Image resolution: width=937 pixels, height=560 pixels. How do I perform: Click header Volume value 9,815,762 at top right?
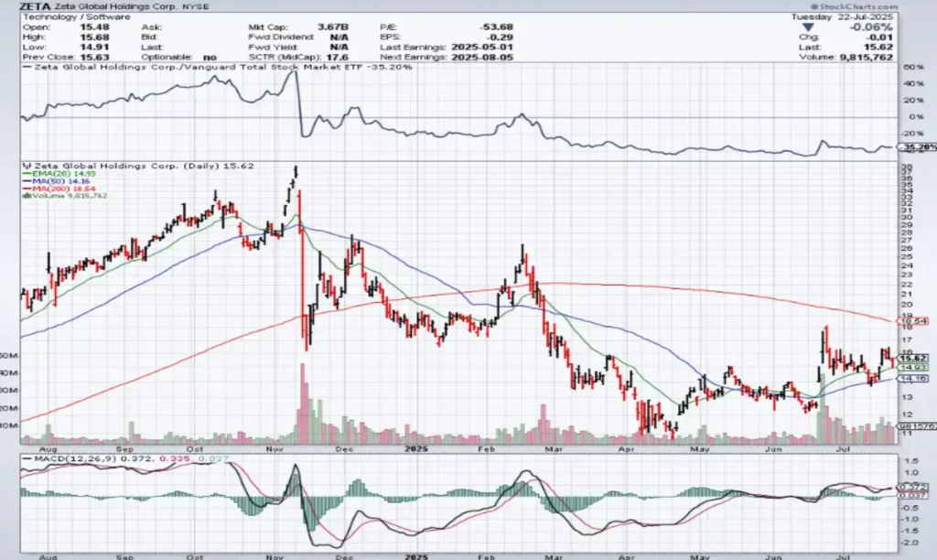(866, 58)
